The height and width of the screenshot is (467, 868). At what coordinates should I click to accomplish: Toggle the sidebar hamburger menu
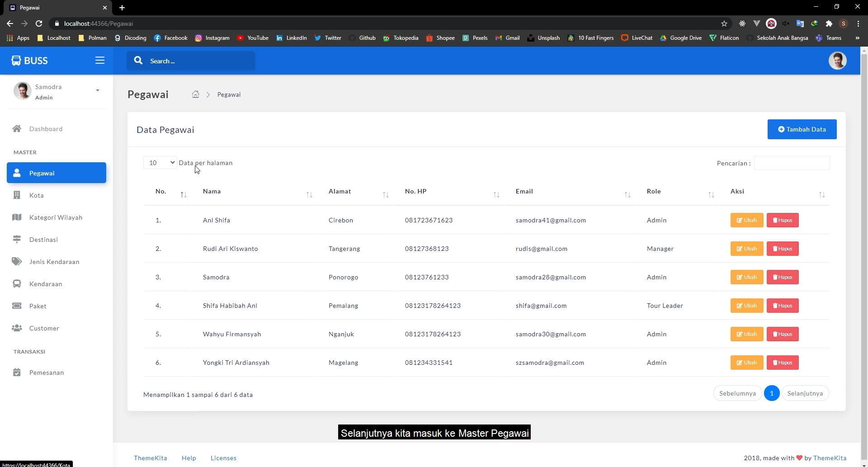(x=100, y=61)
